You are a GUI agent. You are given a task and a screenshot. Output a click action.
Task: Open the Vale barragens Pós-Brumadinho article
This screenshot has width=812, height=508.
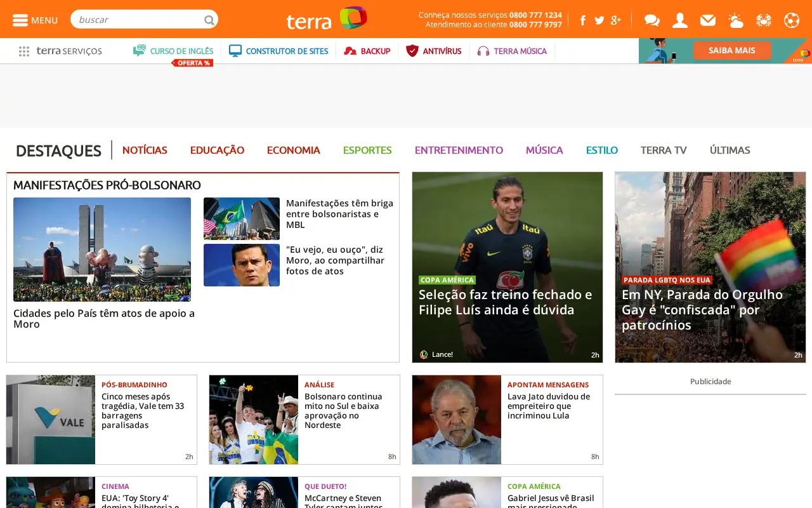(x=101, y=420)
